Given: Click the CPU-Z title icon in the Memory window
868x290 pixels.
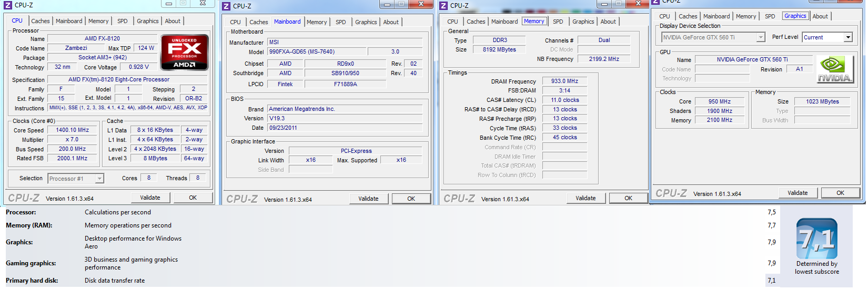Looking at the screenshot, I should click(443, 5).
